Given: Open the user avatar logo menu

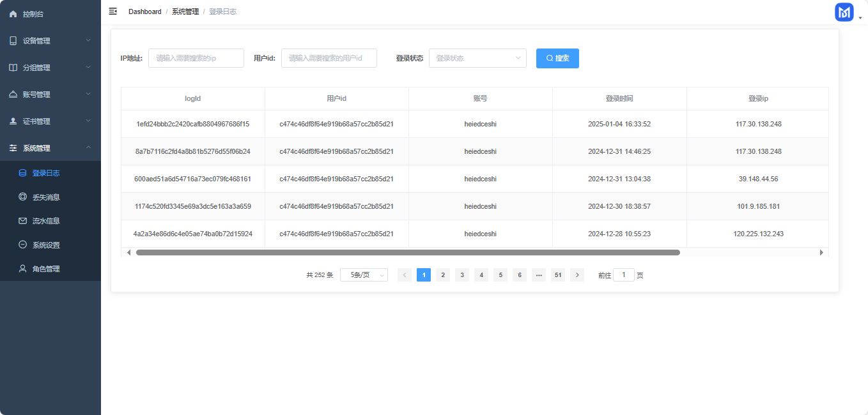Looking at the screenshot, I should point(844,12).
